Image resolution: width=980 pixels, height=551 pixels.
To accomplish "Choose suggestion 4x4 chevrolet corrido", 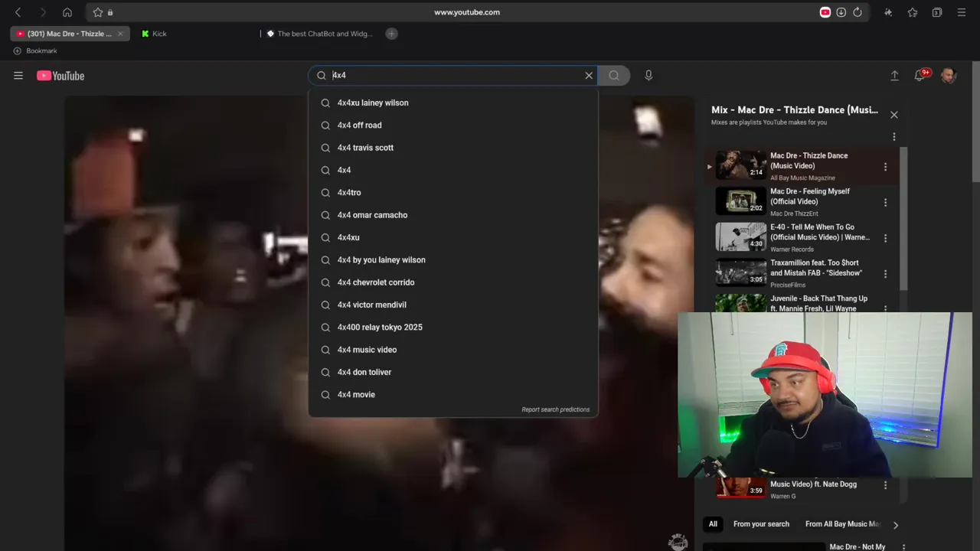I will (453, 282).
